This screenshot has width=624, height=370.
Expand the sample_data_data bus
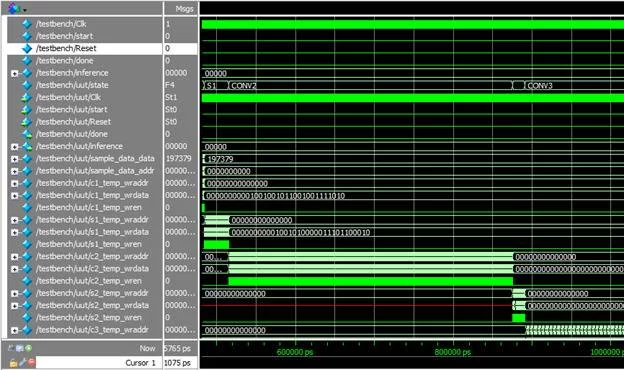point(14,159)
